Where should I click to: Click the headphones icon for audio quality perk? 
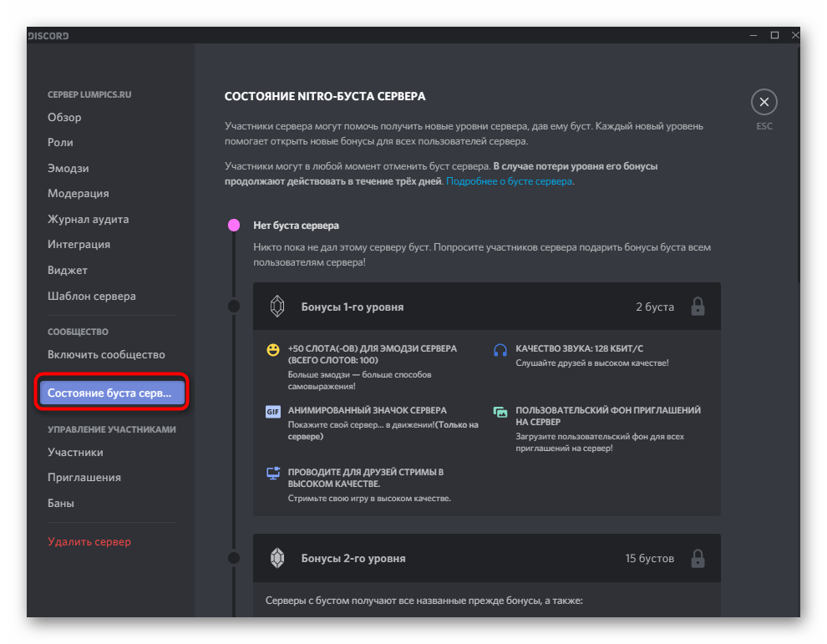coord(499,349)
